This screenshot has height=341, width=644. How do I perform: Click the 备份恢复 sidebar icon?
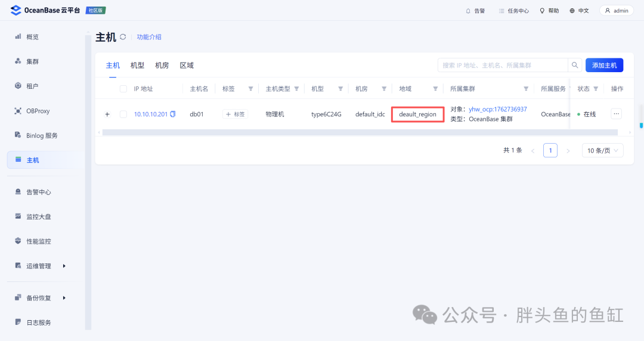click(18, 297)
